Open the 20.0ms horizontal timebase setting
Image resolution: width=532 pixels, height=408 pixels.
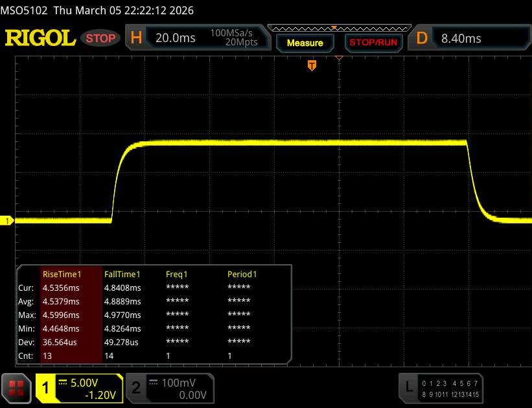coord(176,38)
